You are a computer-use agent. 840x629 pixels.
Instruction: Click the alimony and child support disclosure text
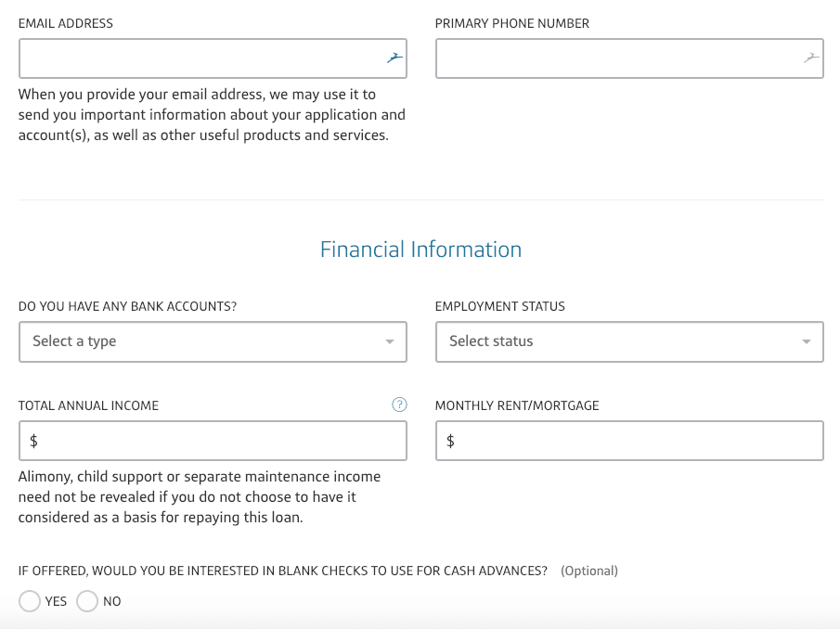200,496
